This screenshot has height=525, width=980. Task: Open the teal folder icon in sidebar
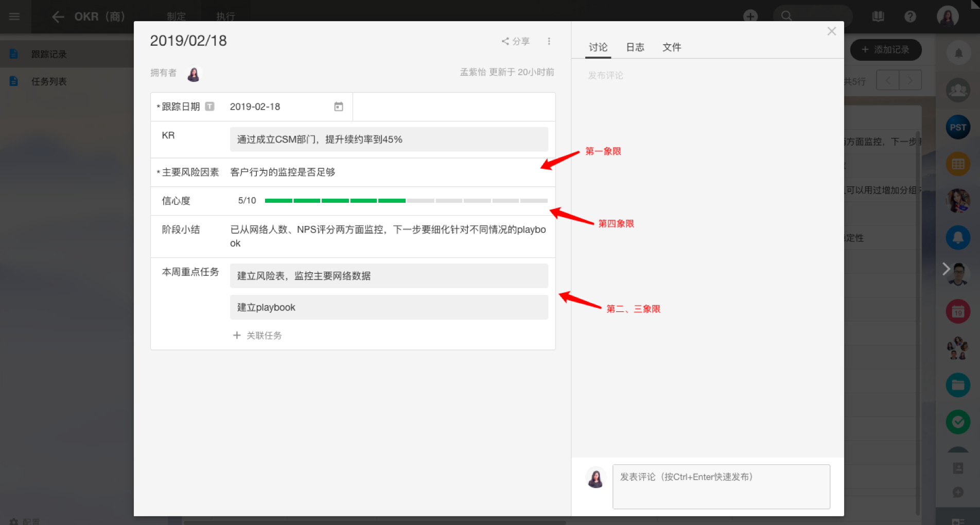957,385
